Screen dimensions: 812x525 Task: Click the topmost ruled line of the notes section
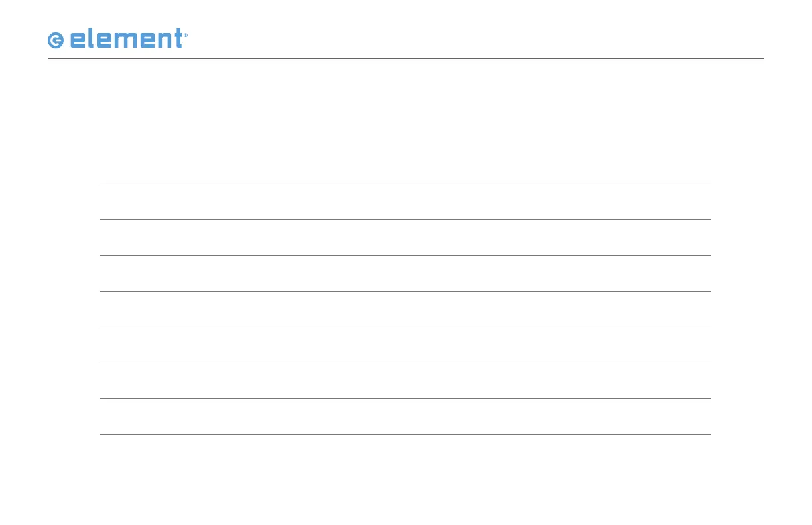405,184
